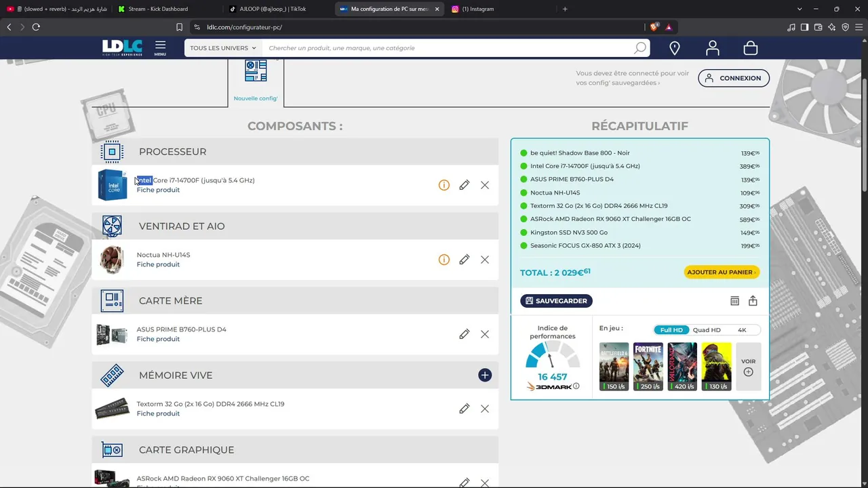Expand more games with VOIR button
Viewport: 868px width, 488px height.
(x=748, y=367)
